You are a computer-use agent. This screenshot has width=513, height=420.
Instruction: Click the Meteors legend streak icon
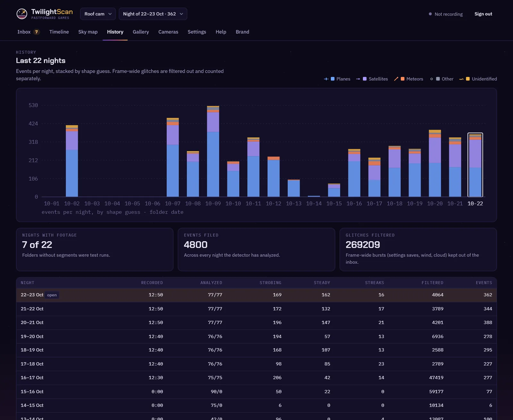[x=396, y=79]
